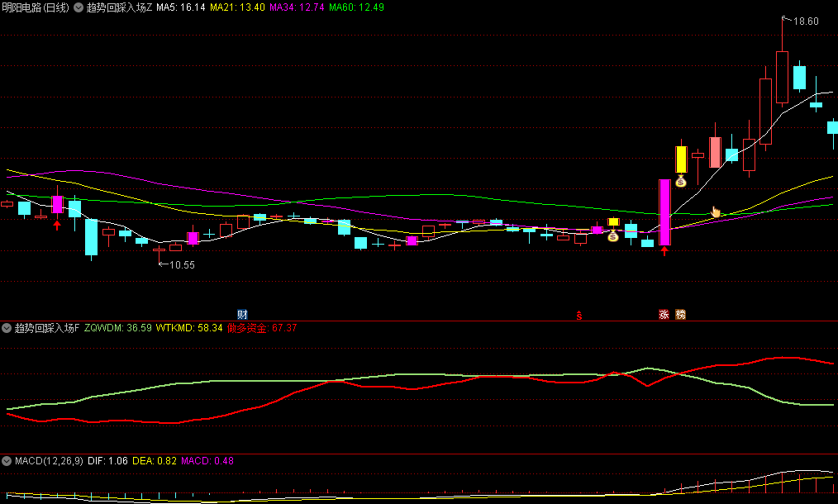Open the MACD indicator dropdown arrow
Image resolution: width=838 pixels, height=504 pixels.
coord(7,461)
